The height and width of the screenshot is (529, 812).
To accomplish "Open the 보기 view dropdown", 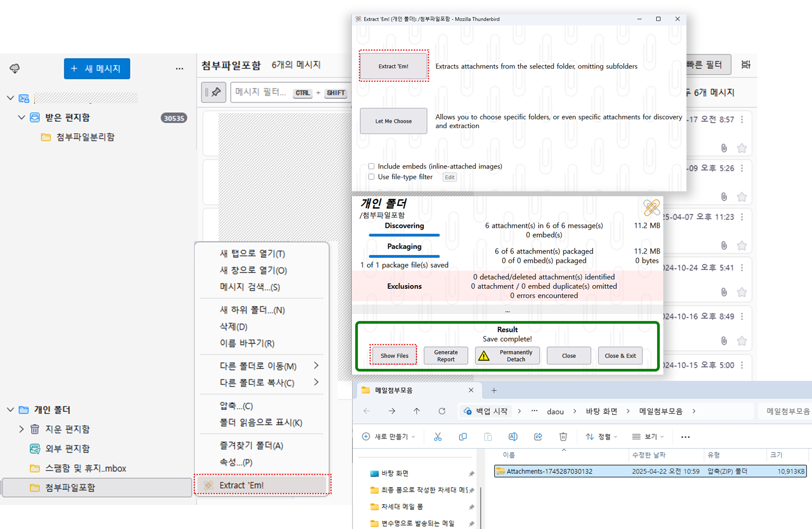I will point(648,437).
